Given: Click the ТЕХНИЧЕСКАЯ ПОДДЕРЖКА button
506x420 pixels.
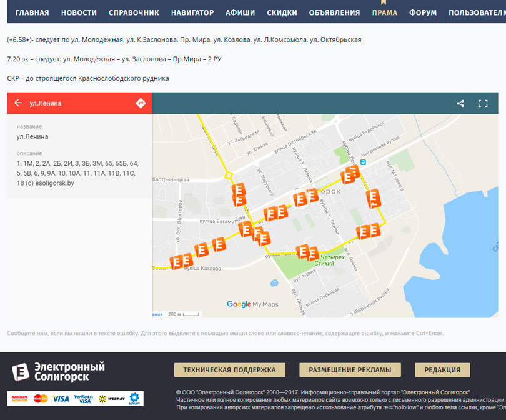Looking at the screenshot, I should coord(229,369).
